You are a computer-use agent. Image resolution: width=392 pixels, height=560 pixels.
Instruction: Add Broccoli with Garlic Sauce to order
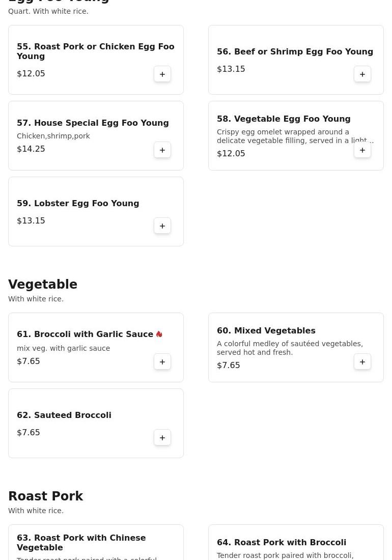point(162,362)
